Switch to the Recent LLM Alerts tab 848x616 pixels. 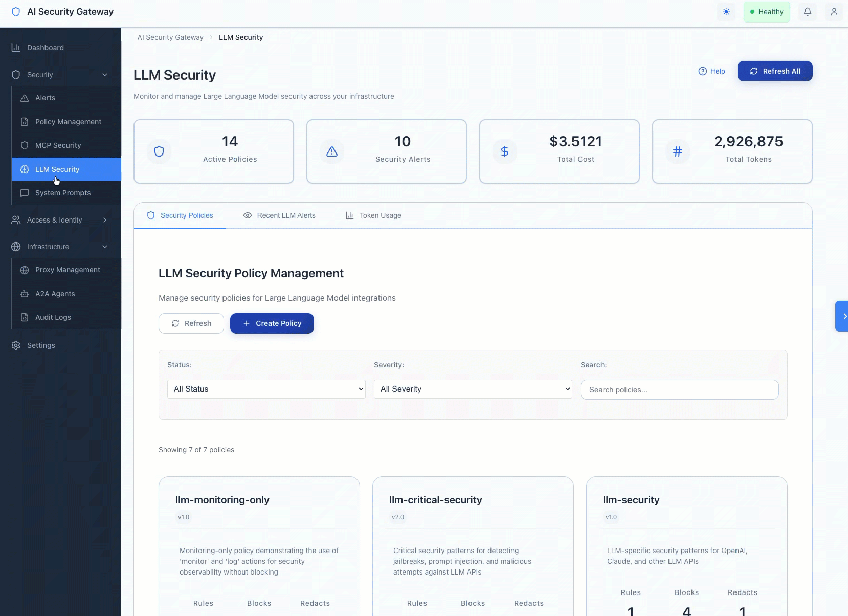(280, 215)
